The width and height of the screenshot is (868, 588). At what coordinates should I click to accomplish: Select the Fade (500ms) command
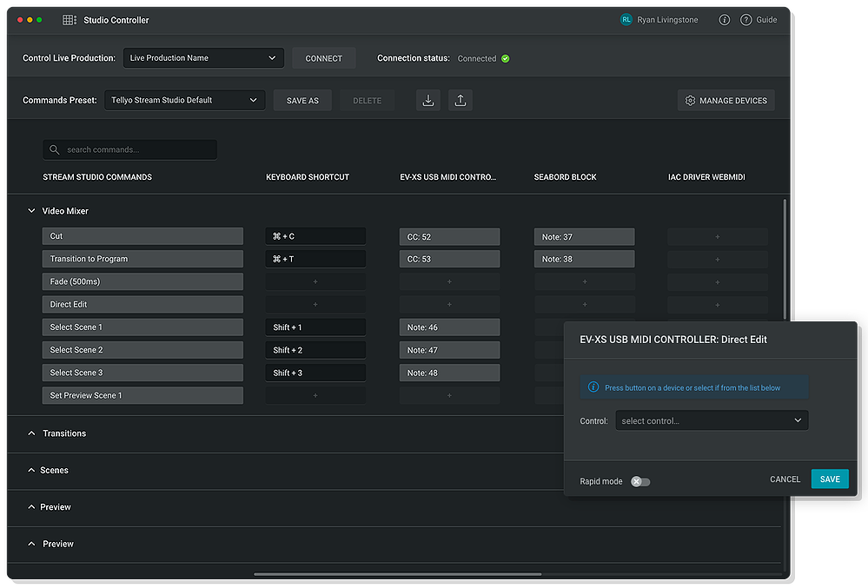[x=142, y=281]
